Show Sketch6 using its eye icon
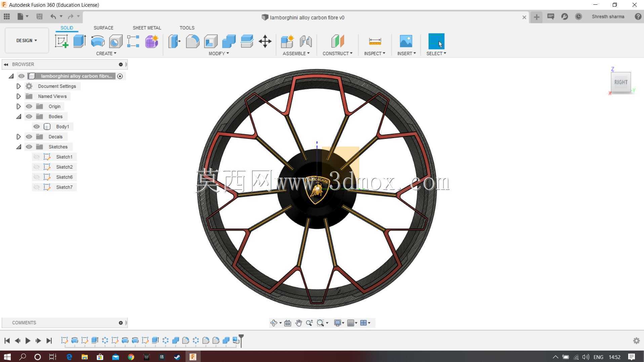The width and height of the screenshot is (644, 362). click(x=37, y=177)
